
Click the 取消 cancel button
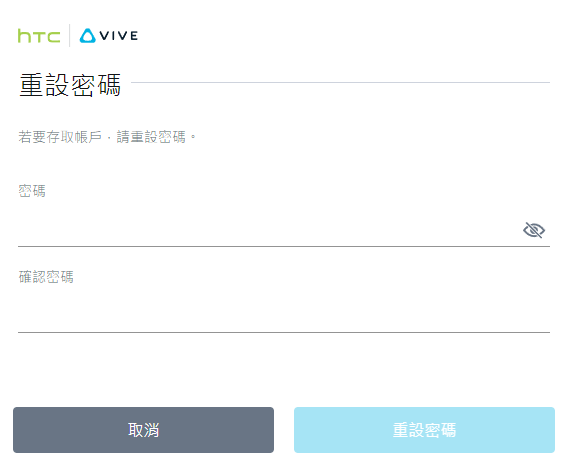tap(143, 430)
